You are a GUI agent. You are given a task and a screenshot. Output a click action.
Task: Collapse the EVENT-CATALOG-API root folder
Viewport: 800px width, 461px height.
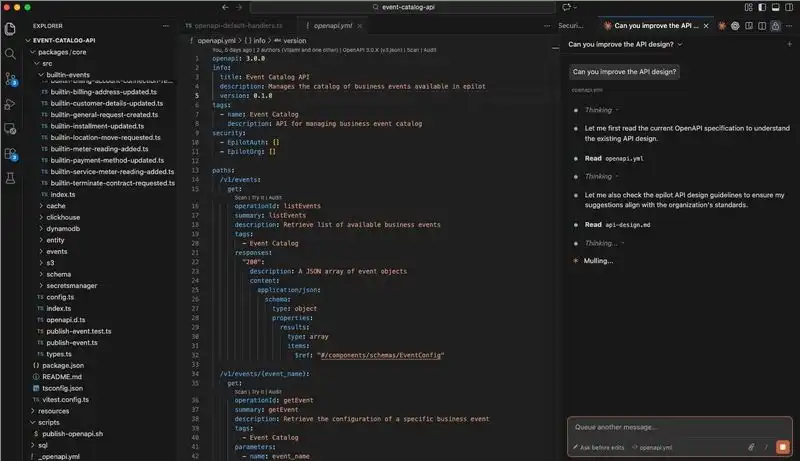(x=64, y=40)
